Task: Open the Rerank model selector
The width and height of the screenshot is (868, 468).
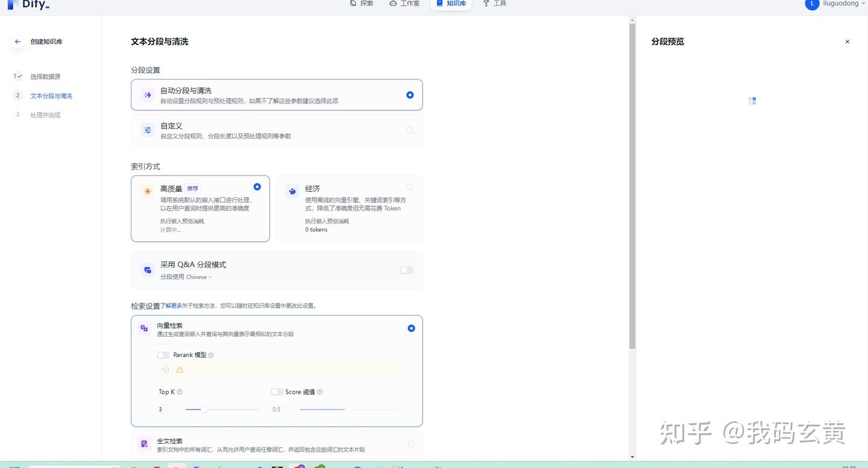Action: (277, 369)
